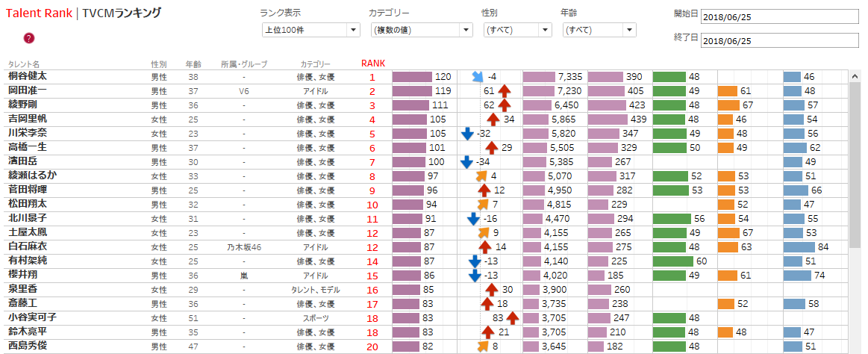Click the purple bar for 桐谷健太 valued 120
Screen dimensions: 868x354
coord(412,76)
